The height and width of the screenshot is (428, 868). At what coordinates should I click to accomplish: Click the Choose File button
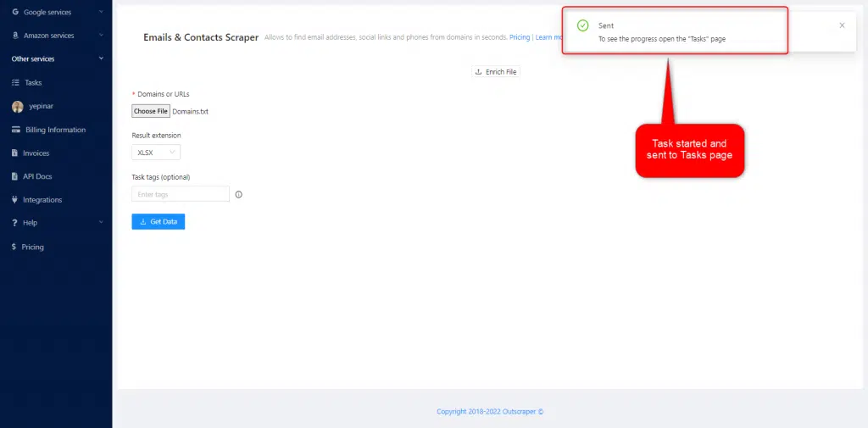click(x=151, y=111)
